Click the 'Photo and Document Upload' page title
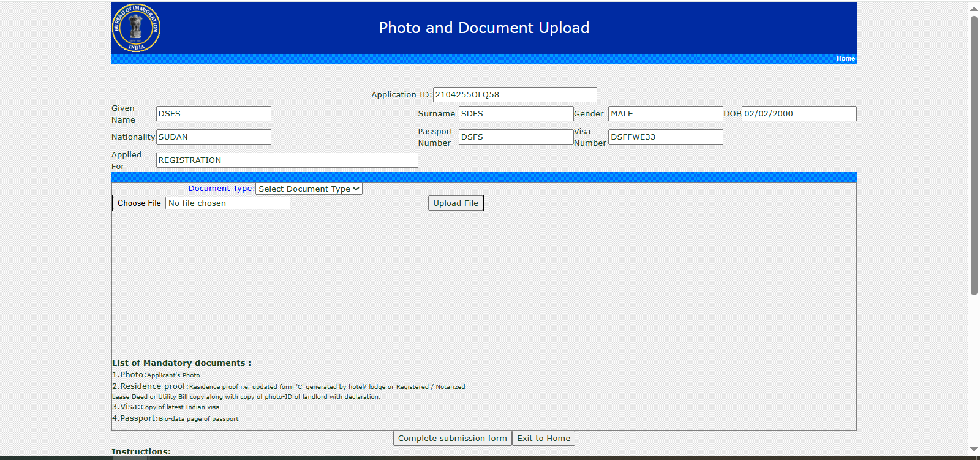 pos(484,28)
